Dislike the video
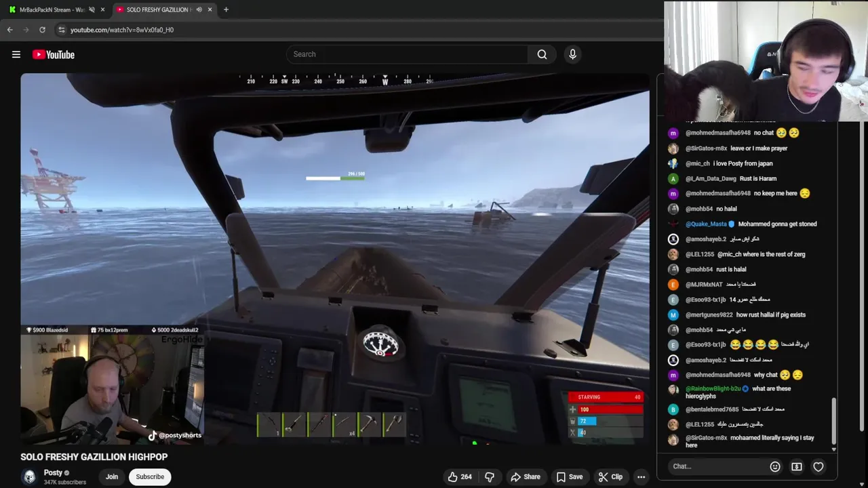 489,476
